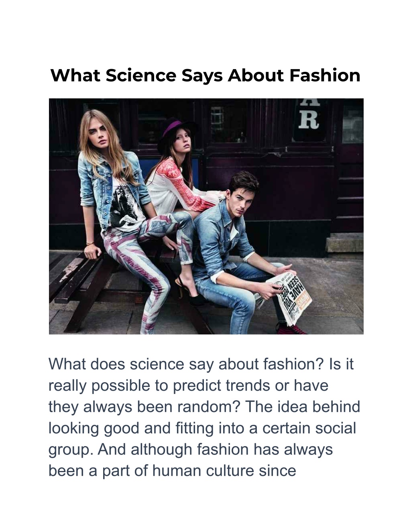Image resolution: width=411 pixels, height=532 pixels.
Task: Click the white letter R sign in photo
Action: coord(309,119)
